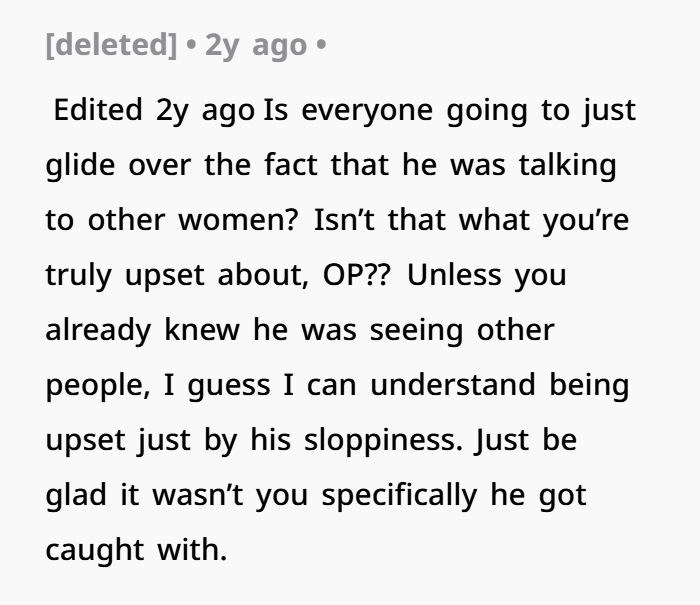Click the word "people," in the comment
This screenshot has width=700, height=605.
96,385
